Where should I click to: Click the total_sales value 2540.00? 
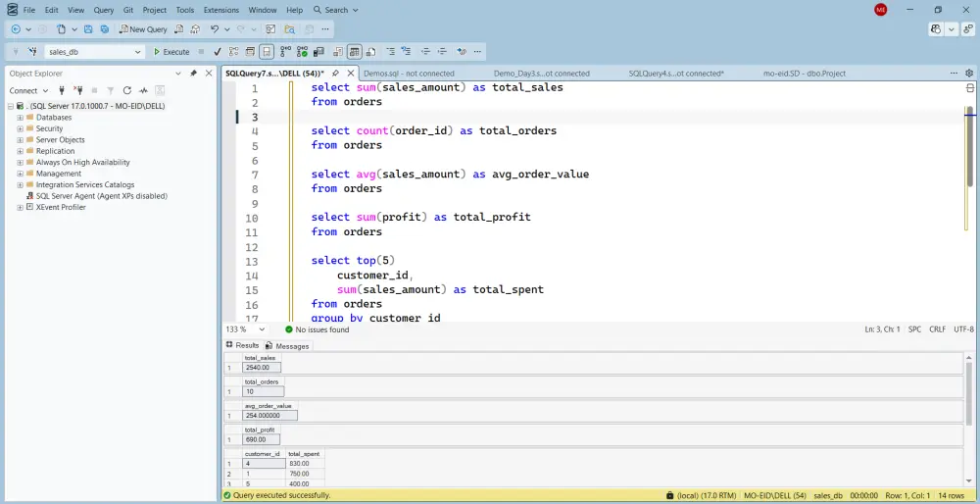pos(262,368)
